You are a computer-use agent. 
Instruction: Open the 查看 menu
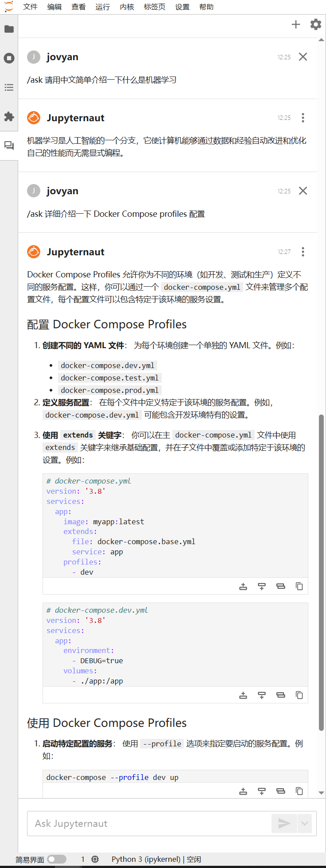pos(78,7)
